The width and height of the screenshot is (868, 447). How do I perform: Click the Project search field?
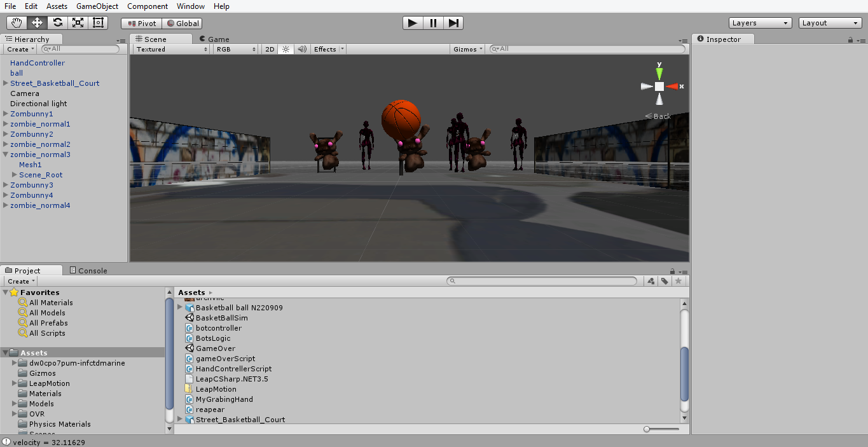(542, 281)
